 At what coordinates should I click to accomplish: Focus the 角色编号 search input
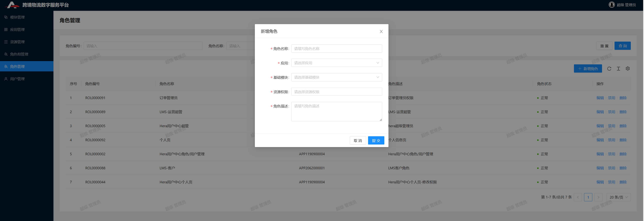(x=143, y=46)
